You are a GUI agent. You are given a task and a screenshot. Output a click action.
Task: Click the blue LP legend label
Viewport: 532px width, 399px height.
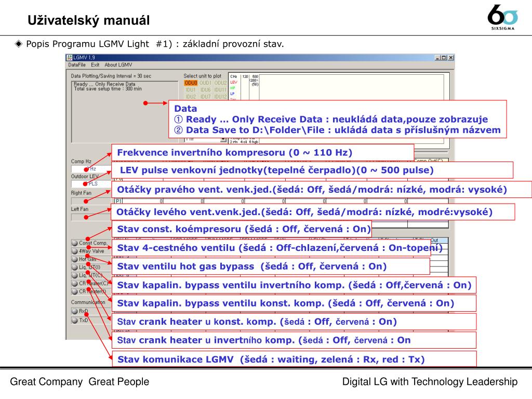[x=232, y=94]
